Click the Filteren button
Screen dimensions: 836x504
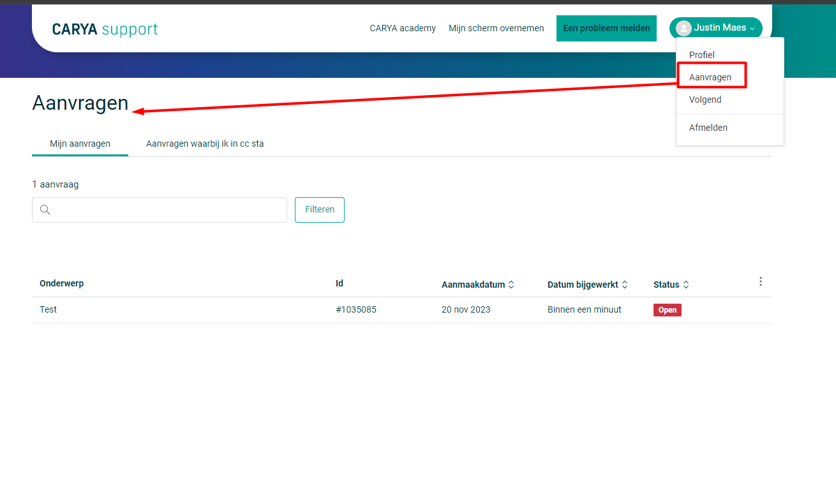[x=320, y=210]
